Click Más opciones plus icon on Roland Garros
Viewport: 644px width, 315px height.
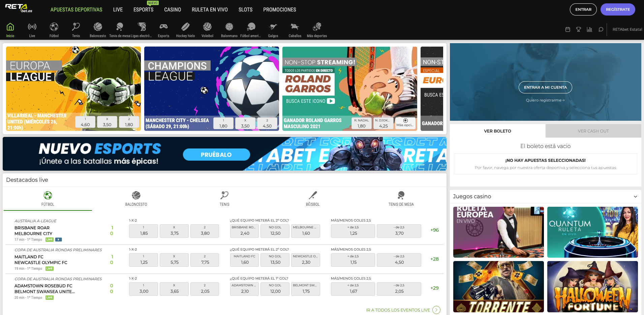[405, 123]
